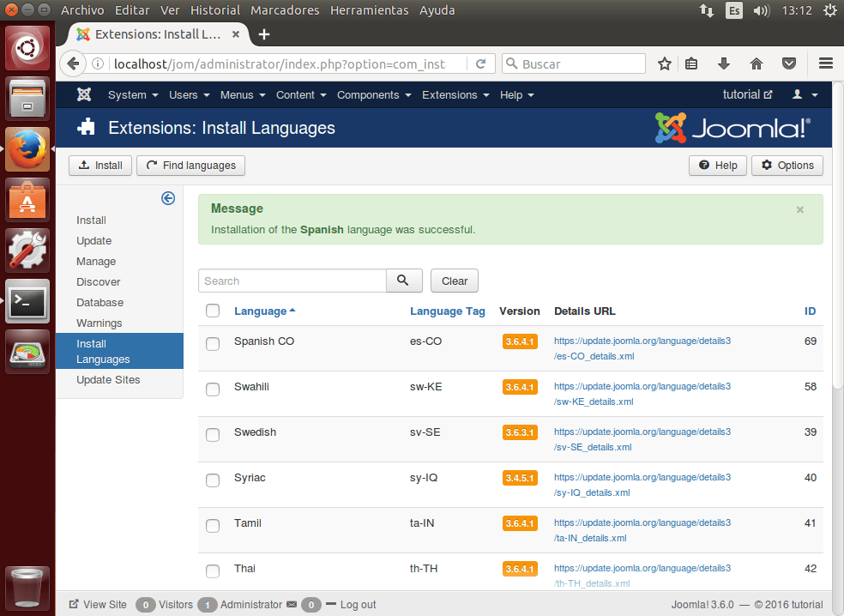Click the Options button
The width and height of the screenshot is (844, 616).
click(x=787, y=166)
